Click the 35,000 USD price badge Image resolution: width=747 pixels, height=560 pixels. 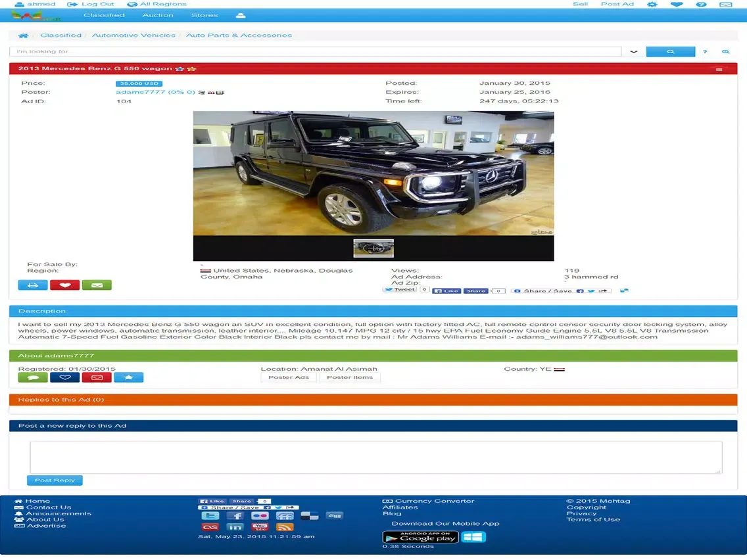pos(139,83)
